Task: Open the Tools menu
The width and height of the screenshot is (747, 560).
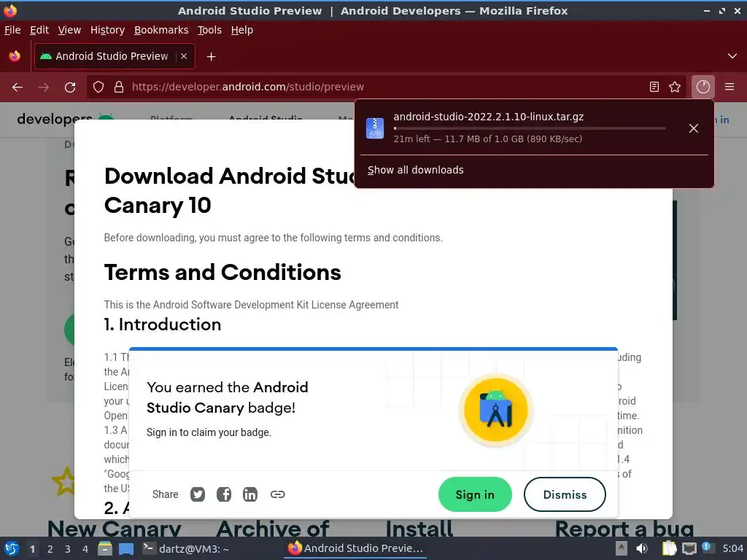Action: coord(209,30)
